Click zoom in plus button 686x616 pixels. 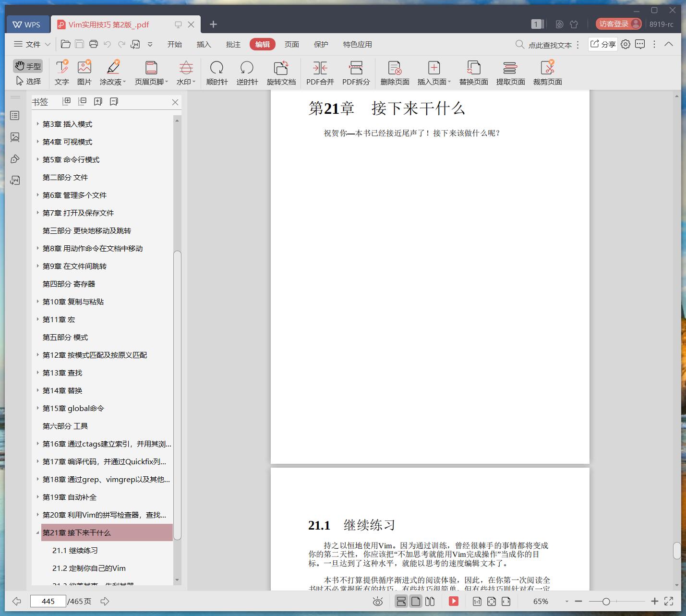(654, 601)
